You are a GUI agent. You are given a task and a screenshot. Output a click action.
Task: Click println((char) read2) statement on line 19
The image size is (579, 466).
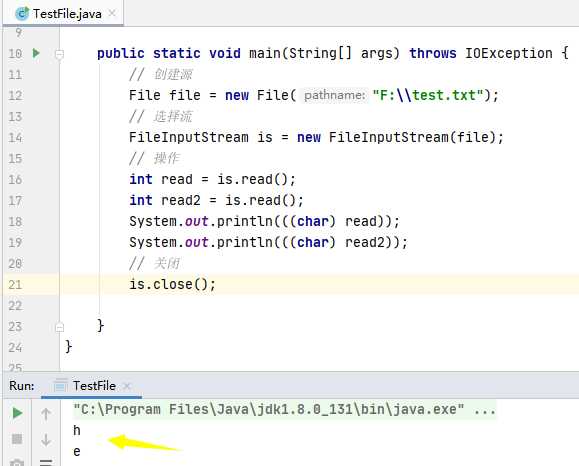[x=268, y=242]
